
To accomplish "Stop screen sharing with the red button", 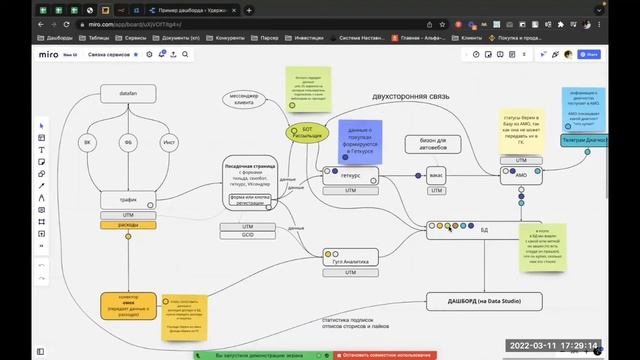I will click(x=385, y=355).
